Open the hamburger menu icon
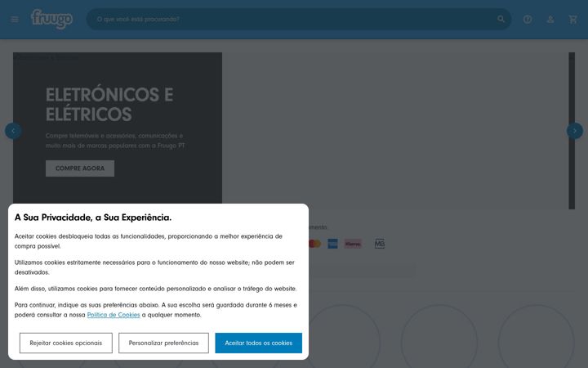Screen dimensions: 588x368 click(15, 19)
